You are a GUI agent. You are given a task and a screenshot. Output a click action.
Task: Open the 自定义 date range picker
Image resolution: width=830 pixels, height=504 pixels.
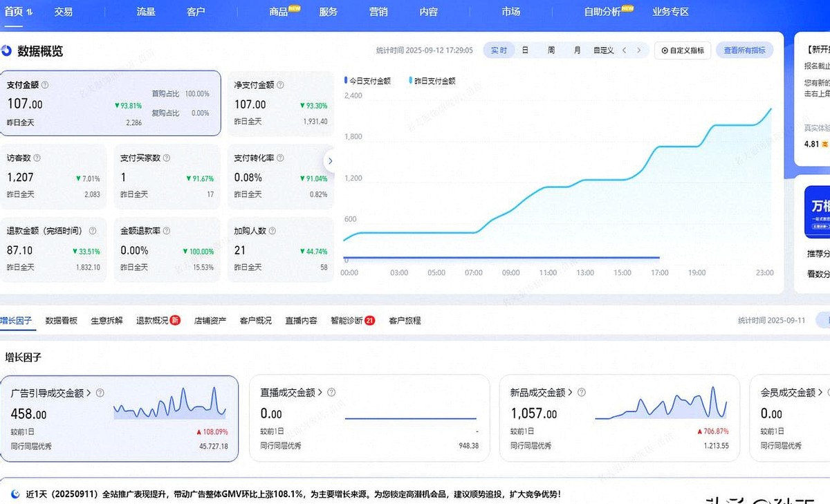tap(603, 50)
